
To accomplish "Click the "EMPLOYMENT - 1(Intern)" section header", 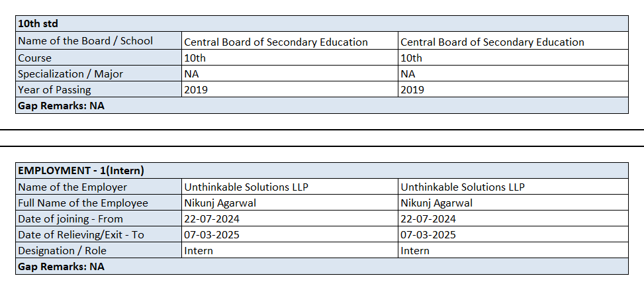I will click(81, 171).
